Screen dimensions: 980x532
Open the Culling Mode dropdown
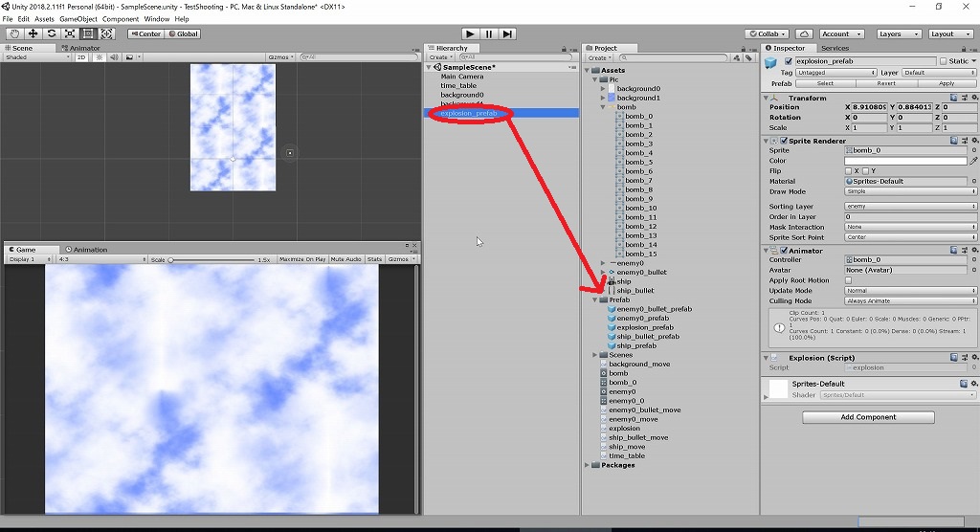(x=911, y=300)
